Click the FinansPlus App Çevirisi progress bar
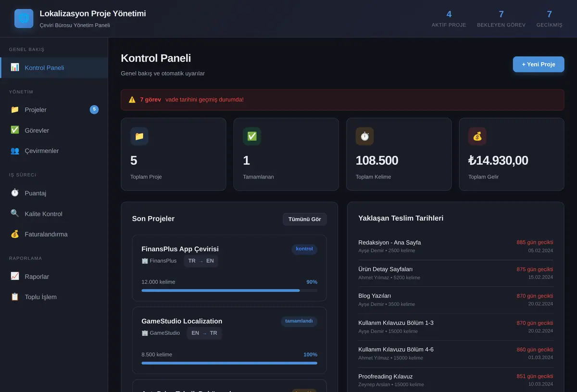This screenshot has width=577, height=392. click(x=229, y=291)
